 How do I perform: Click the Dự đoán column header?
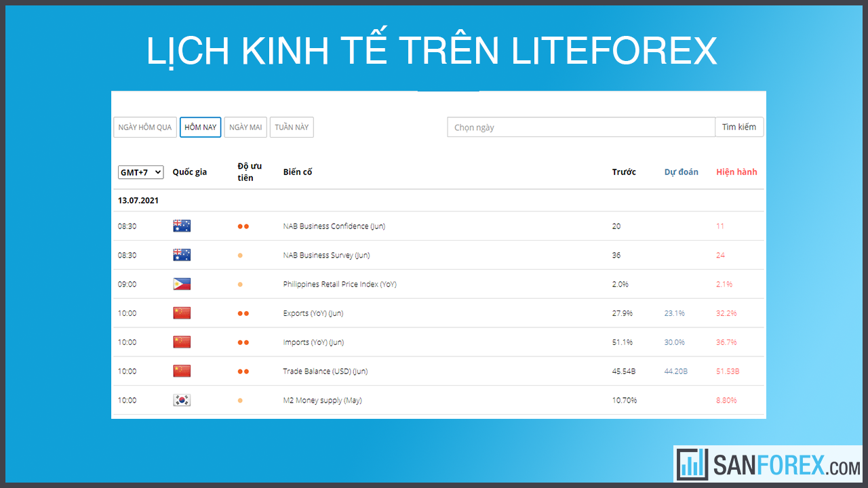681,172
